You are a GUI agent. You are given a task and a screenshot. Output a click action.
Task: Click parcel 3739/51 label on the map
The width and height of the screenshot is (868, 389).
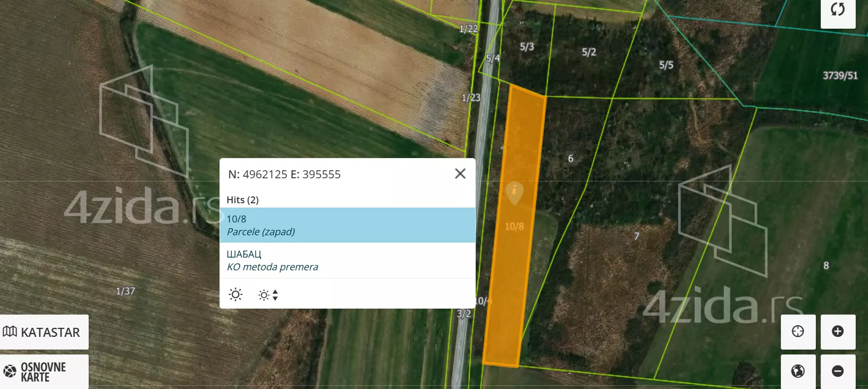[x=840, y=76]
